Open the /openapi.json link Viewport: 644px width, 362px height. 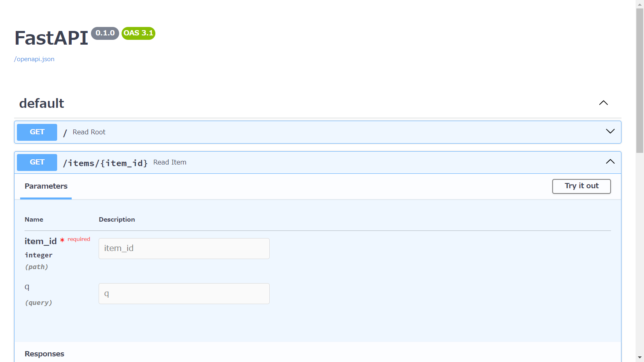pos(34,59)
